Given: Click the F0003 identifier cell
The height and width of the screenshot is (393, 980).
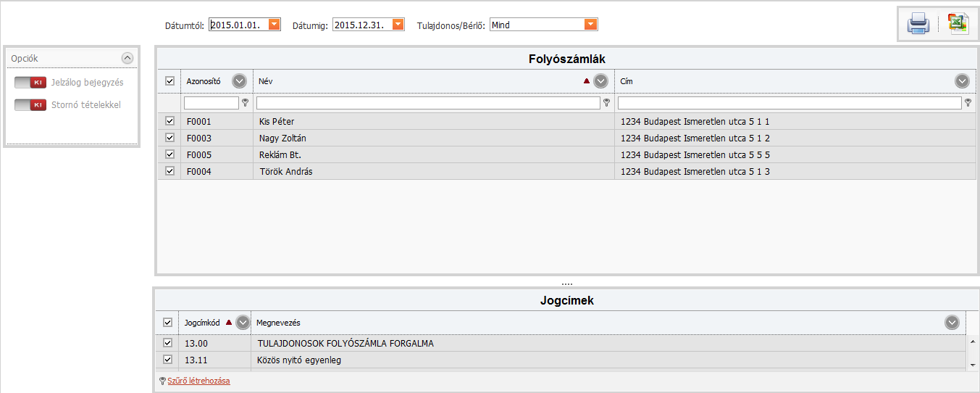Looking at the screenshot, I should tap(217, 138).
